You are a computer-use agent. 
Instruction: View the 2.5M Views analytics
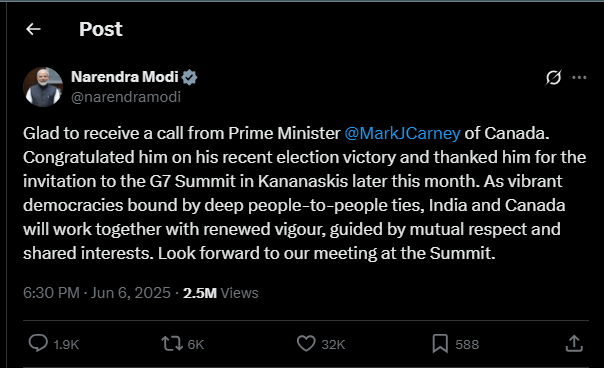click(220, 293)
